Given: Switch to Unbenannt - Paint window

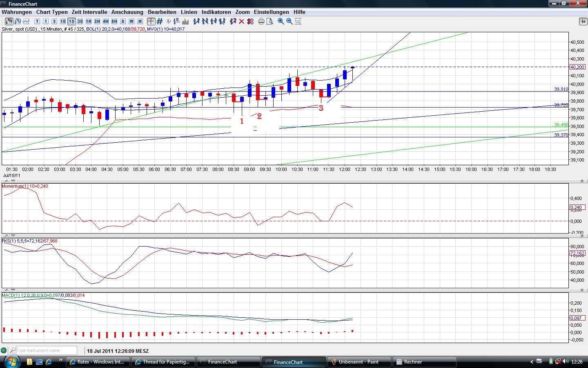Looking at the screenshot, I should (359, 362).
